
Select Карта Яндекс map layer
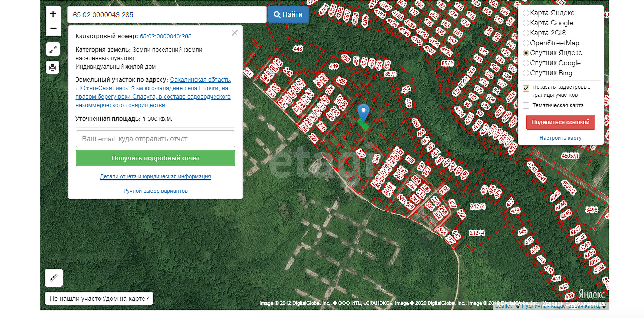pyautogui.click(x=526, y=13)
